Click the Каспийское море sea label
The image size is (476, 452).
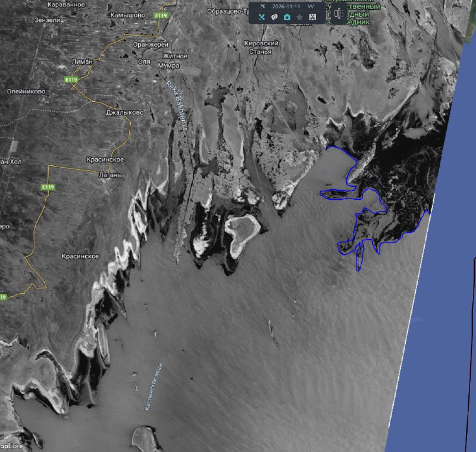tap(154, 387)
